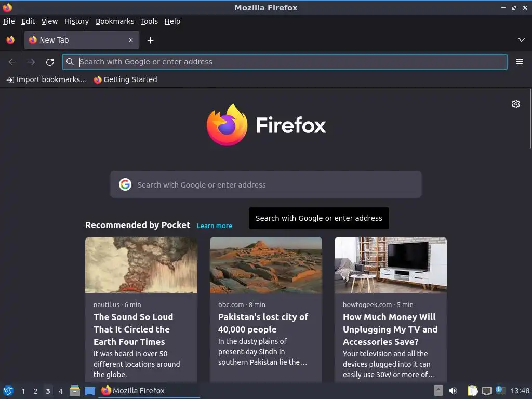Click the page vertical scrollbar
This screenshot has width=532, height=399.
coord(530,119)
